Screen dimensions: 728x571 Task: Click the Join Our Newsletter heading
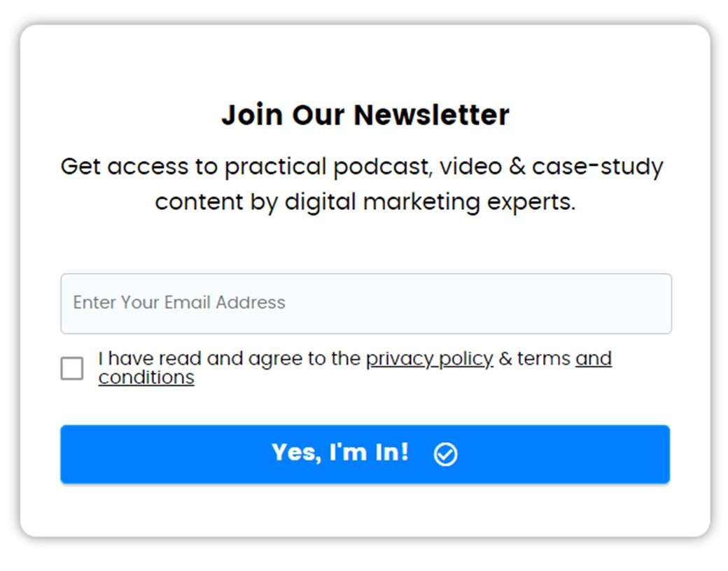(x=365, y=115)
